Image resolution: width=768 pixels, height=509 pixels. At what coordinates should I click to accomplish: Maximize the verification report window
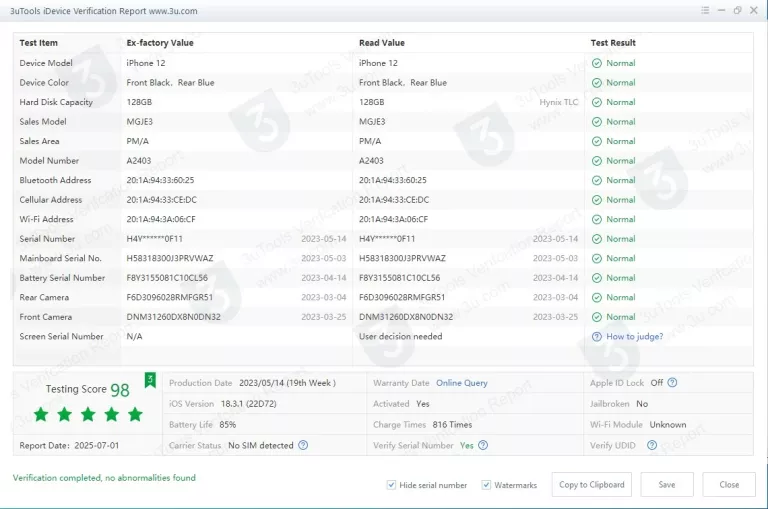(x=738, y=10)
